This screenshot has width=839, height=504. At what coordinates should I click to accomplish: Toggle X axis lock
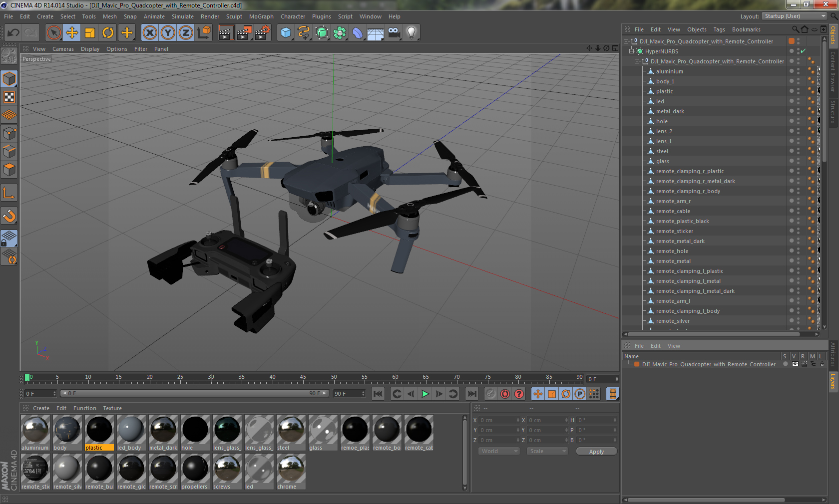click(149, 33)
